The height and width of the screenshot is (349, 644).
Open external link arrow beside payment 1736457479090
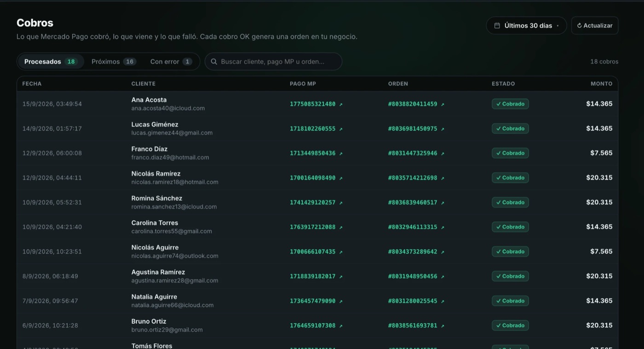[341, 301]
